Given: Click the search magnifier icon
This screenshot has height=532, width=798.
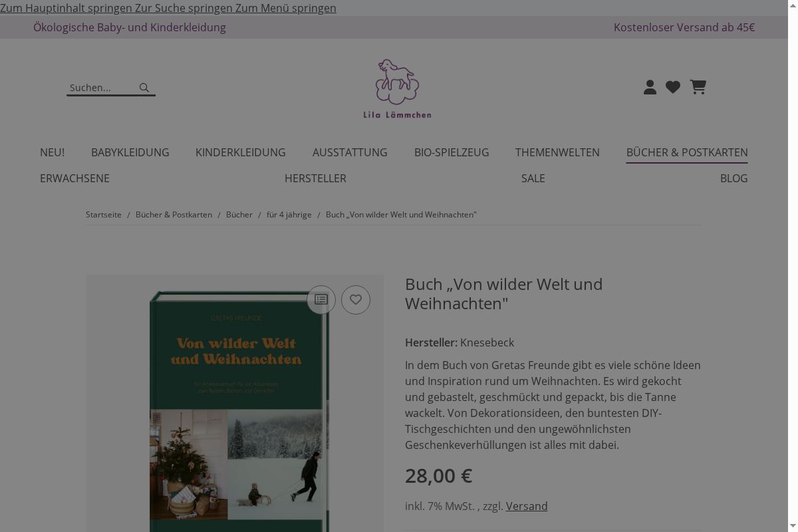Looking at the screenshot, I should 144,88.
